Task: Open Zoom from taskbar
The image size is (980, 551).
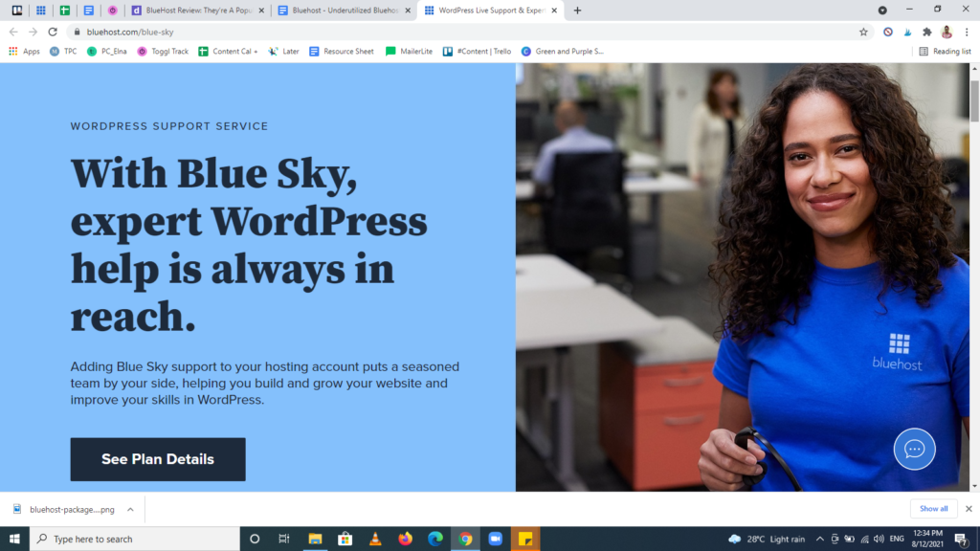Action: 495,539
